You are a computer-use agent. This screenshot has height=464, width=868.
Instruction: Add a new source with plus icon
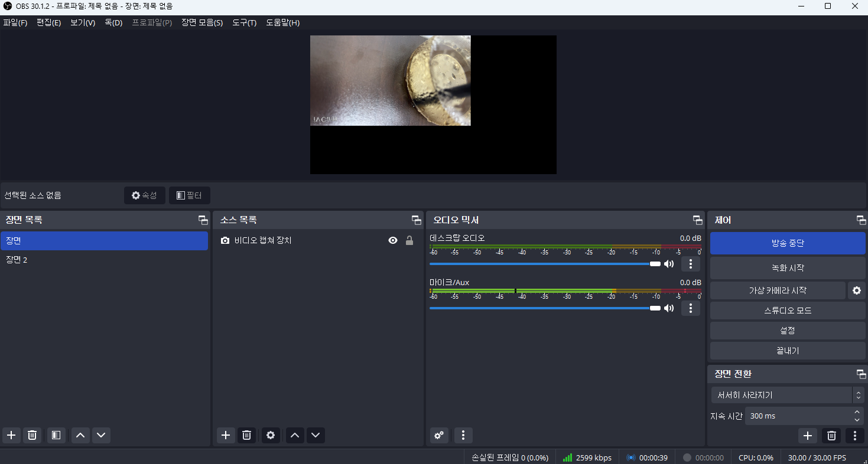pyautogui.click(x=226, y=436)
